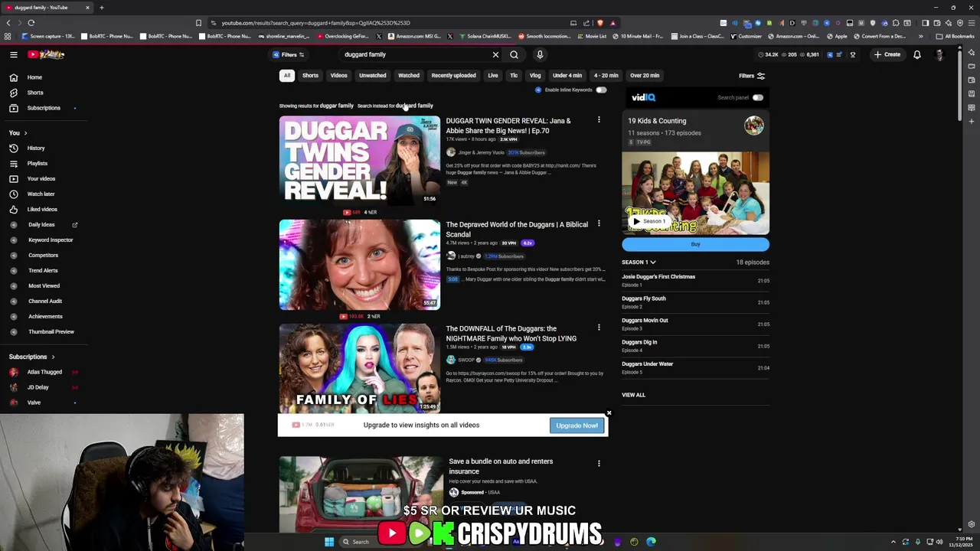Screen dimensions: 980x551
Task: Open Duggars Fly South episode
Action: 696,302
